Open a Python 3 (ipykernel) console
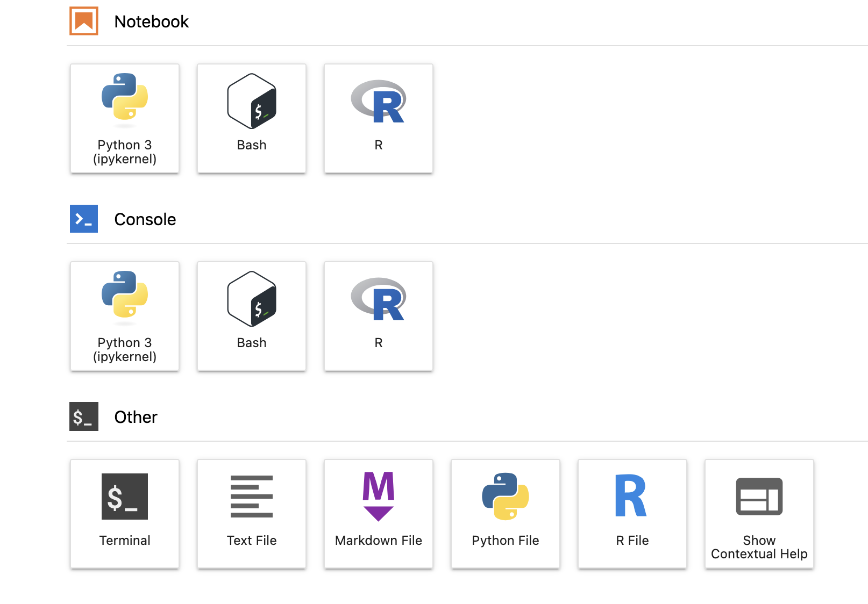868x604 pixels. (125, 316)
